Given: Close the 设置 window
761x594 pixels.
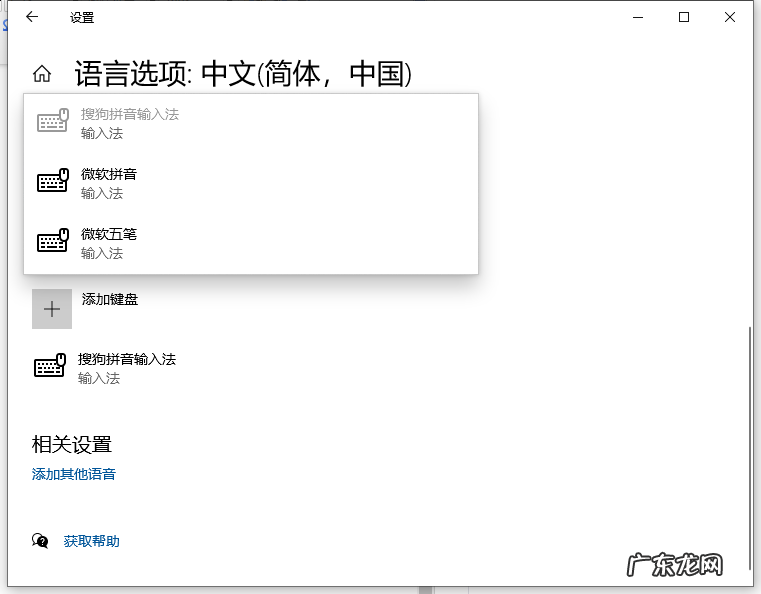Looking at the screenshot, I should click(x=729, y=17).
